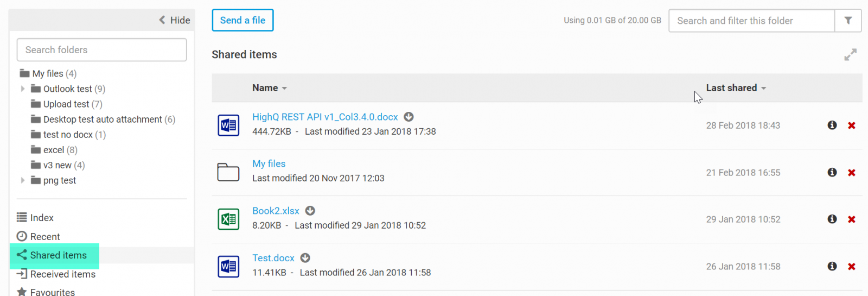Hide the folder sidebar panel
The image size is (868, 296).
(x=175, y=20)
